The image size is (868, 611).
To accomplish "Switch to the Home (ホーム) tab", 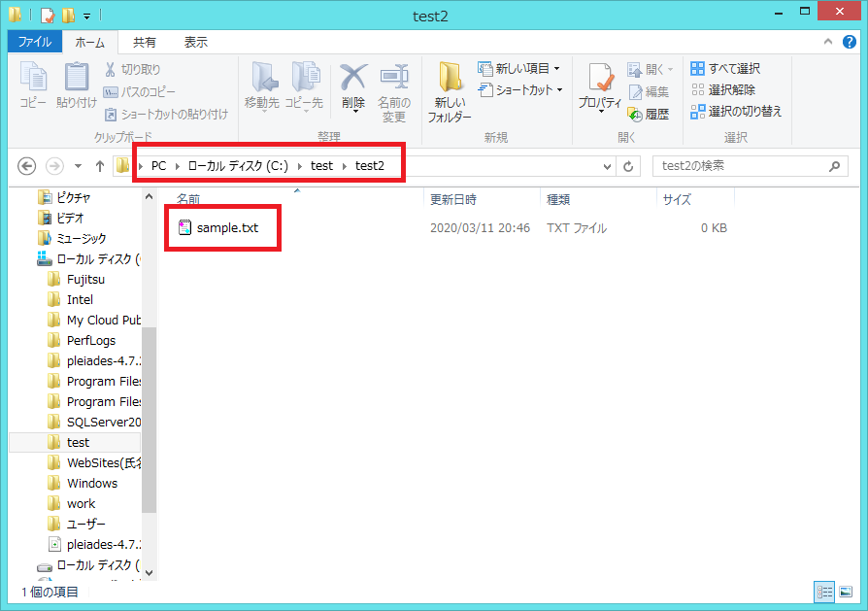I will (89, 43).
